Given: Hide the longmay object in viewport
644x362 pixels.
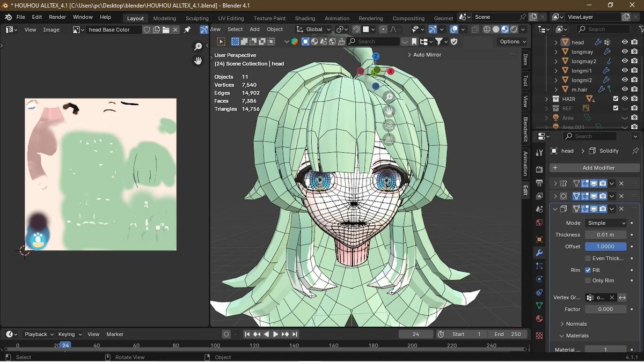Looking at the screenshot, I should coord(625,51).
